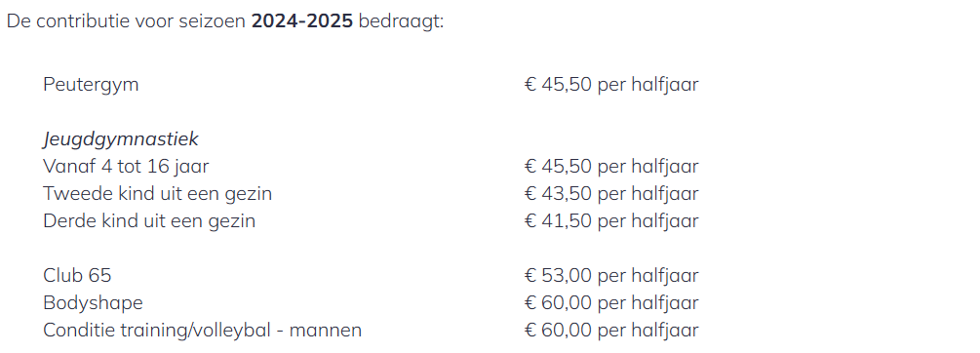Click the Bodyshape label
This screenshot has width=980, height=353.
tap(94, 303)
